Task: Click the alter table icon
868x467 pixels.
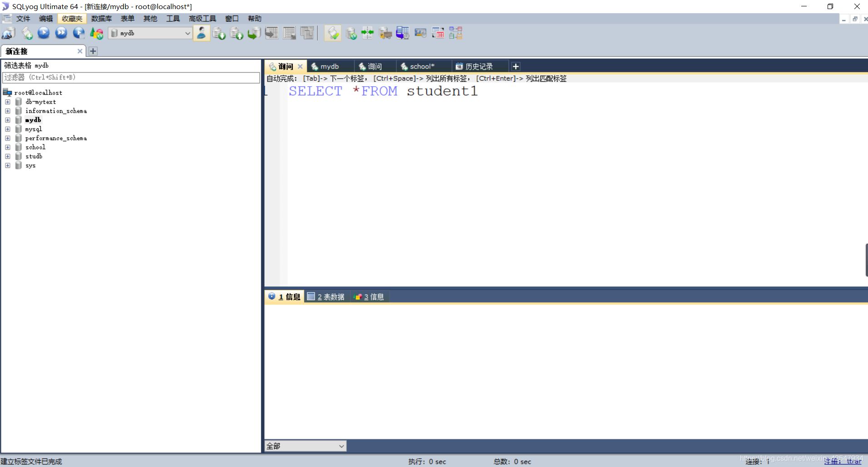Action: pos(289,33)
